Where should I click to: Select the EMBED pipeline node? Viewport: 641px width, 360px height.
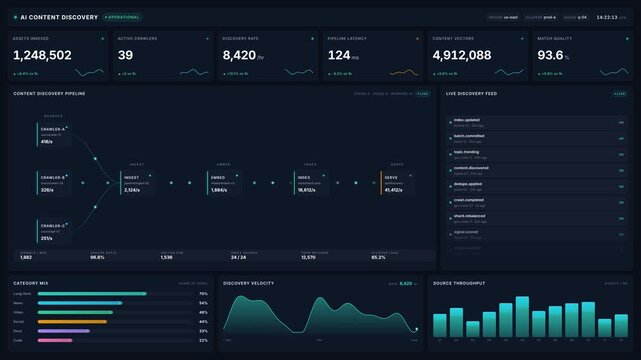pos(224,183)
